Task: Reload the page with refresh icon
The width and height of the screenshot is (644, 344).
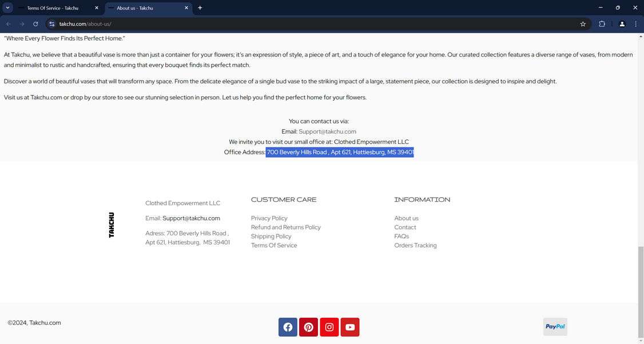Action: click(35, 24)
